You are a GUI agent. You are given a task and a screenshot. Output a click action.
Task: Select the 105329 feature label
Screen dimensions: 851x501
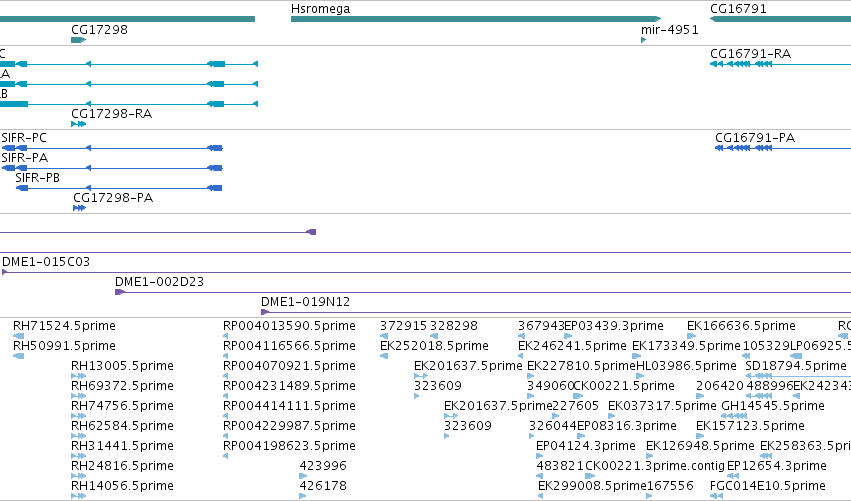pos(766,346)
